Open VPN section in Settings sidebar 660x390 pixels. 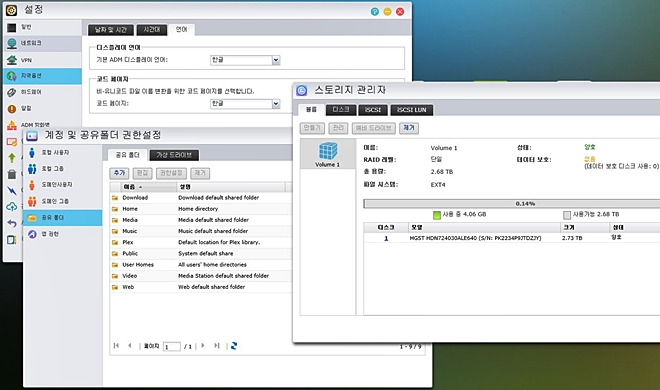coord(42,60)
